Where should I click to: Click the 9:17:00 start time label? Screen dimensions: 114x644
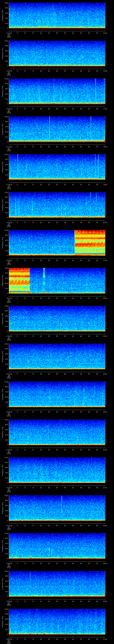tap(9, 147)
